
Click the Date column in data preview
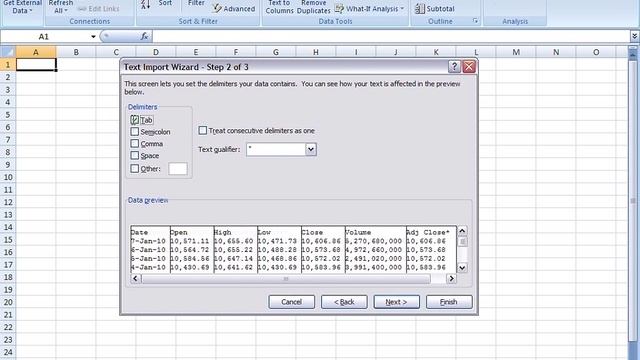point(150,249)
